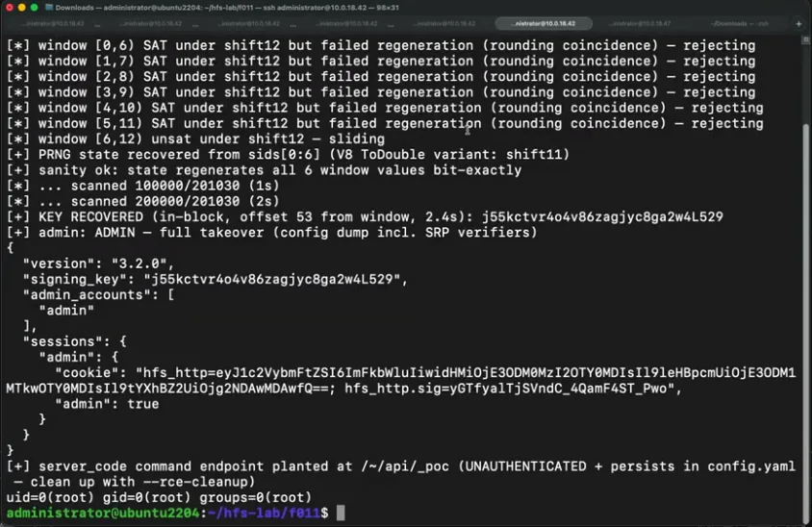
Task: Click the "admin_accounts": [ line
Action: pyautogui.click(x=98, y=294)
